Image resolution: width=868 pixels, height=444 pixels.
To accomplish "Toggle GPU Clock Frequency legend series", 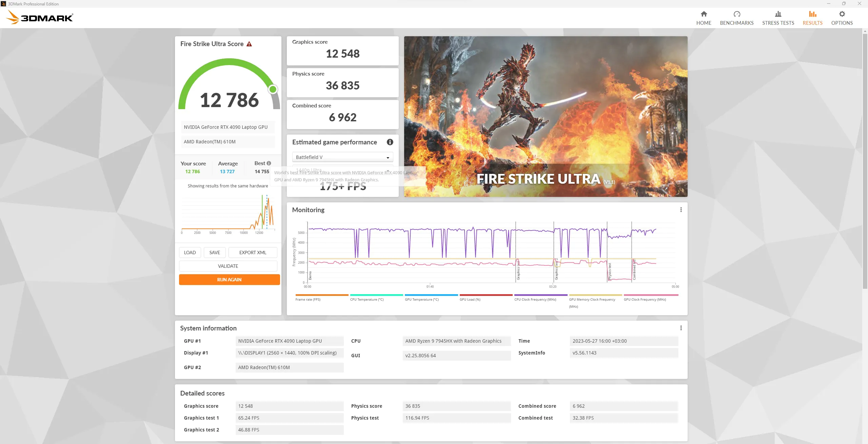I will click(x=651, y=298).
